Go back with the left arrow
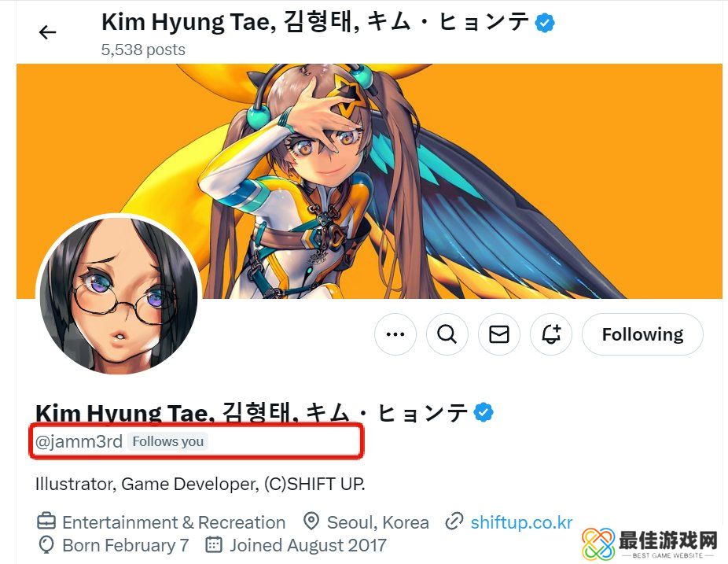728x564 pixels. click(x=47, y=32)
